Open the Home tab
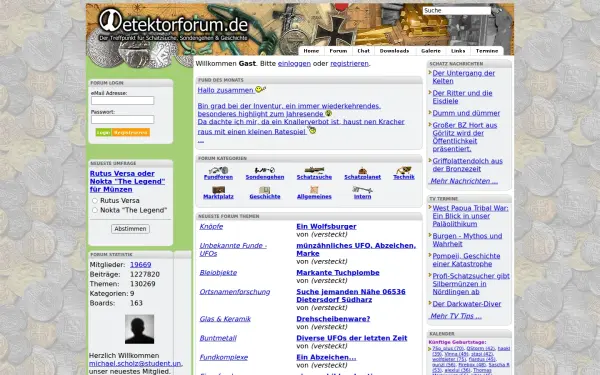600x375 pixels. (x=311, y=51)
